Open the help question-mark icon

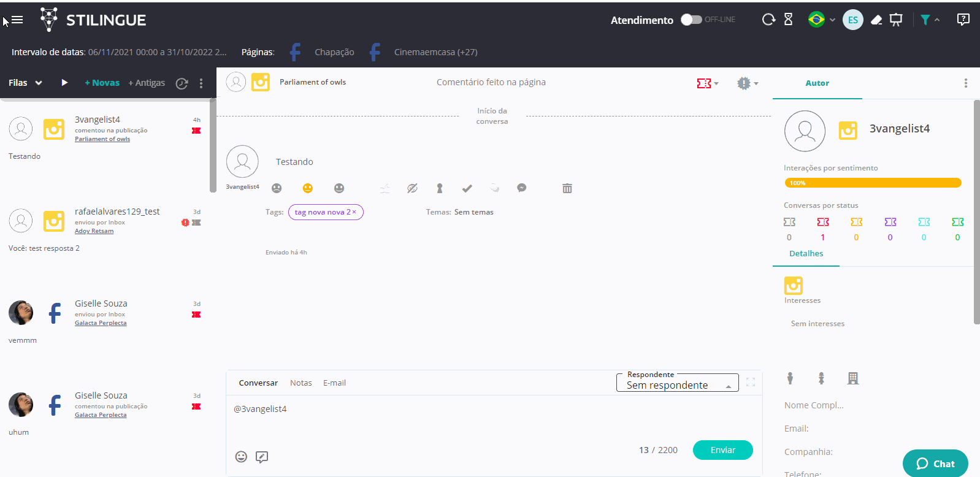click(963, 20)
